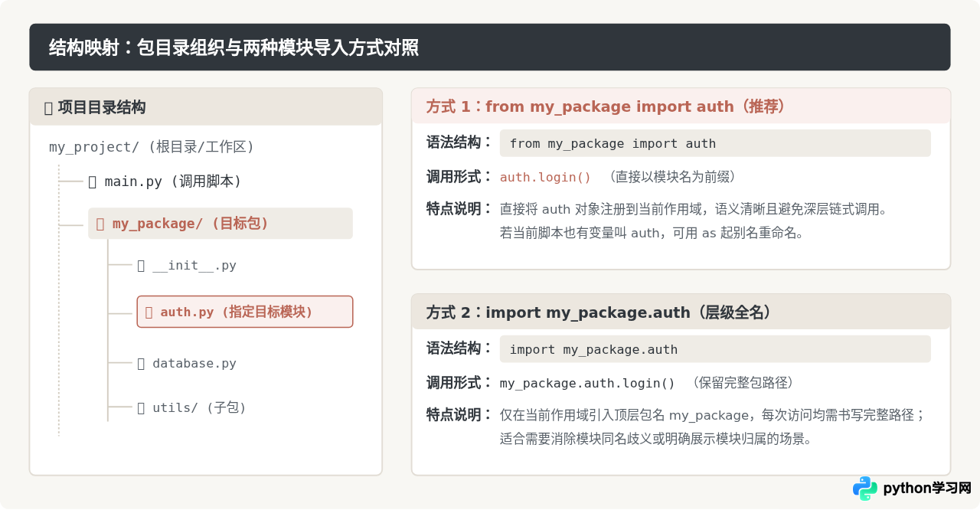The height and width of the screenshot is (510, 980).
Task: Select the "database.py" tree row
Action: (x=187, y=363)
